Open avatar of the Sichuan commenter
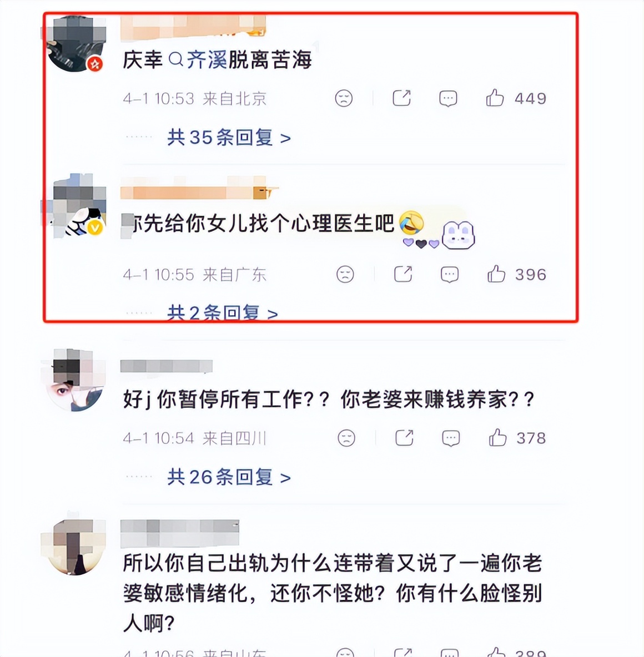Screen dimensions: 644x657 pyautogui.click(x=76, y=380)
